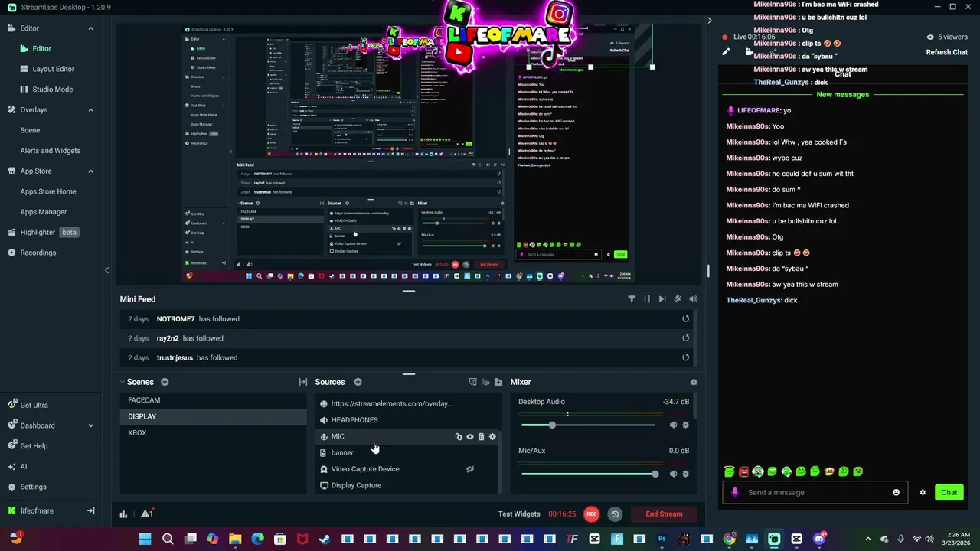Collapse chat panel arrow at top right
The height and width of the screenshot is (551, 980).
(709, 21)
